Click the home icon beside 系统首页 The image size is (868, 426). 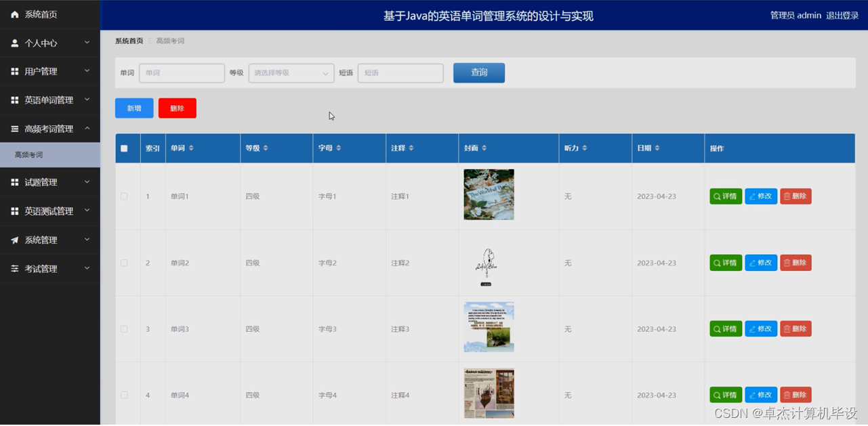click(15, 14)
